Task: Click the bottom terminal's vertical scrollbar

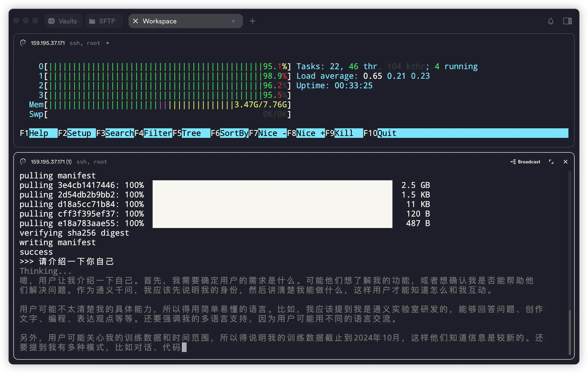Action: [x=569, y=332]
